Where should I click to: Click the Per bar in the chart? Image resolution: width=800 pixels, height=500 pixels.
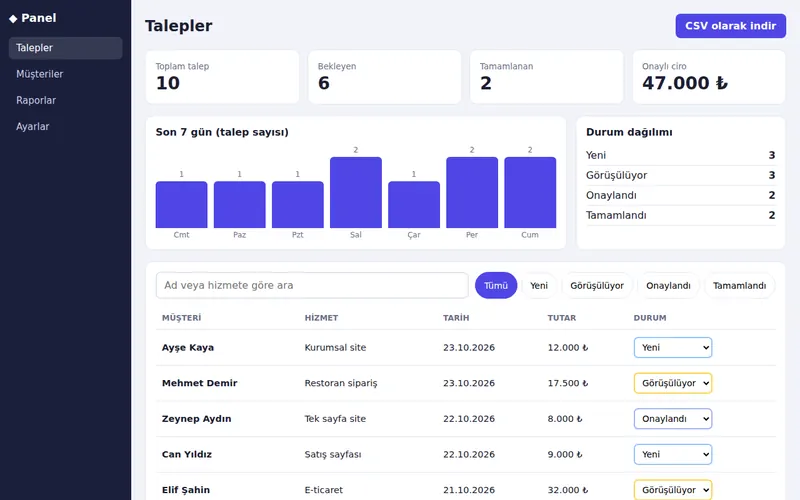472,192
